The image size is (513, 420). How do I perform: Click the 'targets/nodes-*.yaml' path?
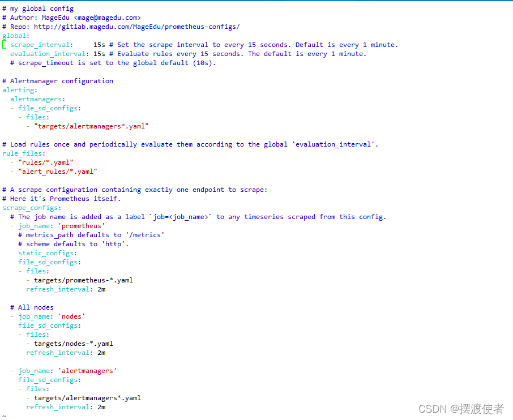[x=74, y=344]
